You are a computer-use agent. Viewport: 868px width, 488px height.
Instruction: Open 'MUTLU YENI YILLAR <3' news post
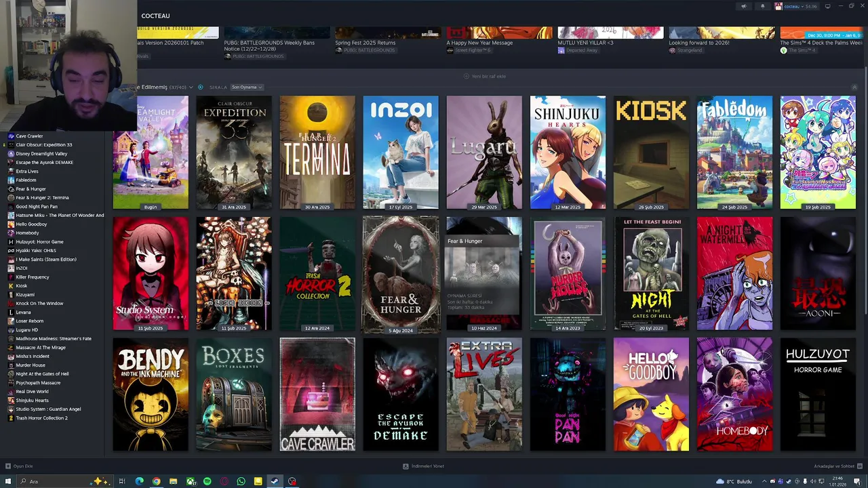click(x=585, y=43)
